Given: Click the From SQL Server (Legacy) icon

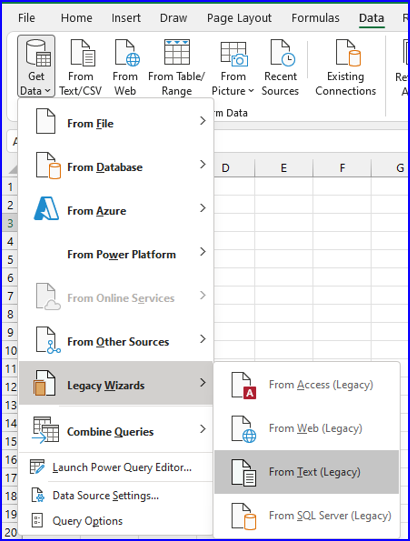Looking at the screenshot, I should tap(244, 516).
